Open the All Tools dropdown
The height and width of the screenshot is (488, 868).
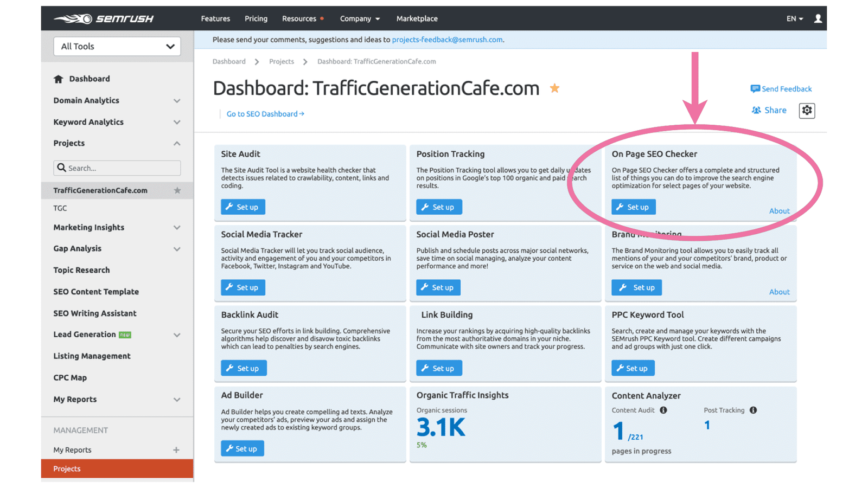tap(117, 46)
